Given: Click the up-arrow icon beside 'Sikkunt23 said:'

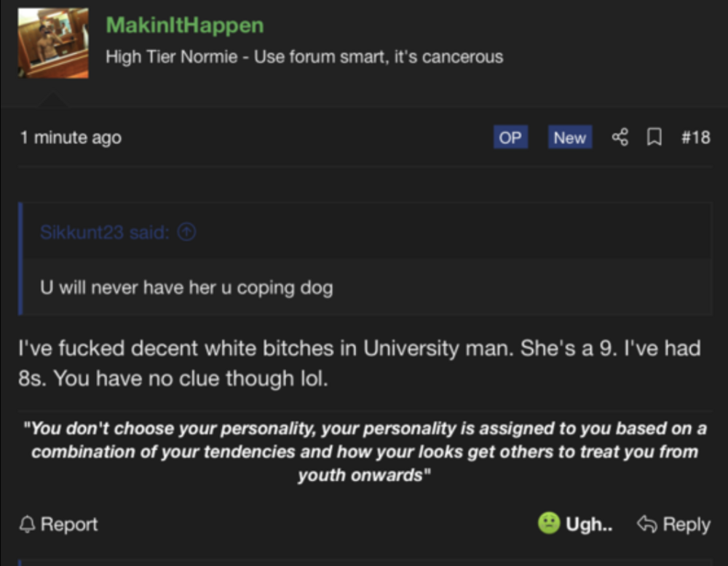Looking at the screenshot, I should pyautogui.click(x=186, y=232).
